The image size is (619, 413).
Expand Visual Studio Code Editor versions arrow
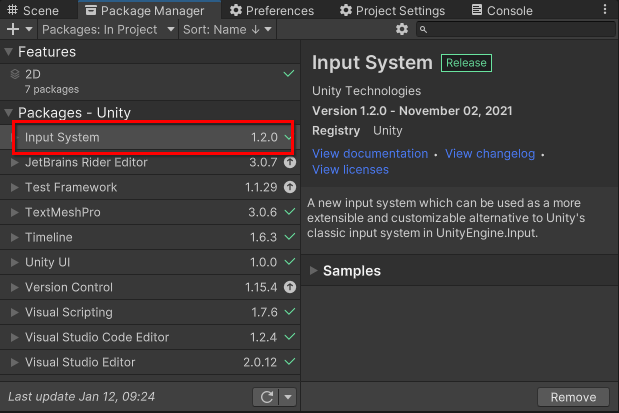(14, 337)
